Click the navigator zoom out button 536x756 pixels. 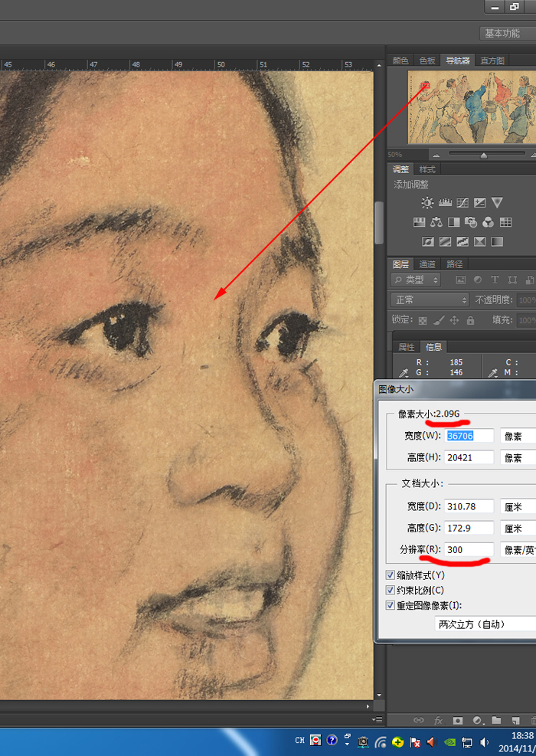[436, 155]
